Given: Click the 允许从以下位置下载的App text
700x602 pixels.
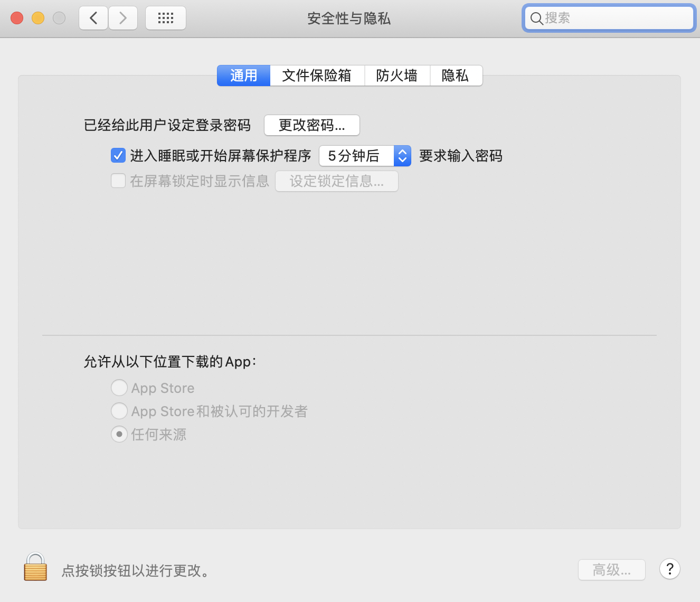Looking at the screenshot, I should pyautogui.click(x=170, y=362).
